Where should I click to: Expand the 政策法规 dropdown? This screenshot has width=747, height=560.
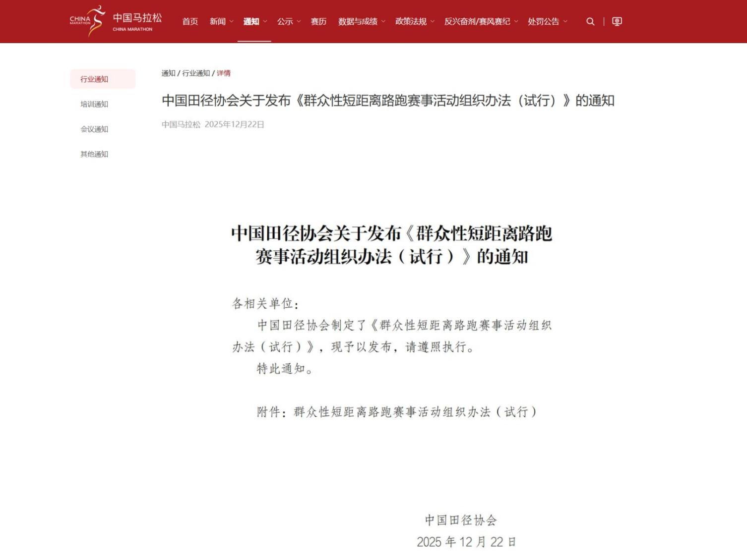click(x=412, y=21)
